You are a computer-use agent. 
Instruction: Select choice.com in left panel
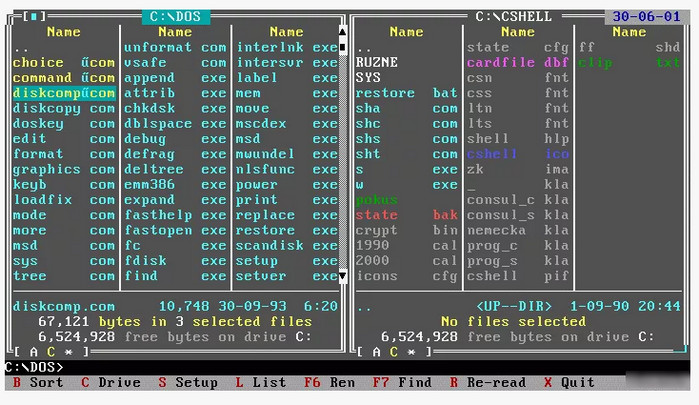(64, 62)
